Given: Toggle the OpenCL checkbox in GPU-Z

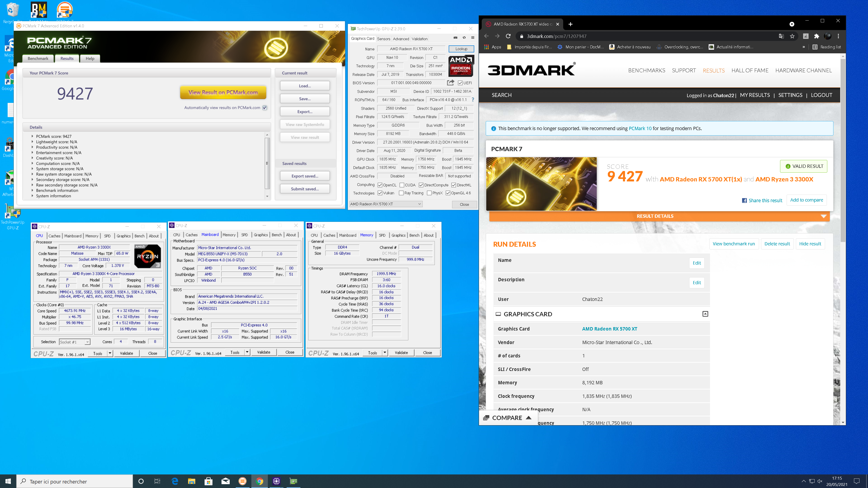Looking at the screenshot, I should point(380,185).
